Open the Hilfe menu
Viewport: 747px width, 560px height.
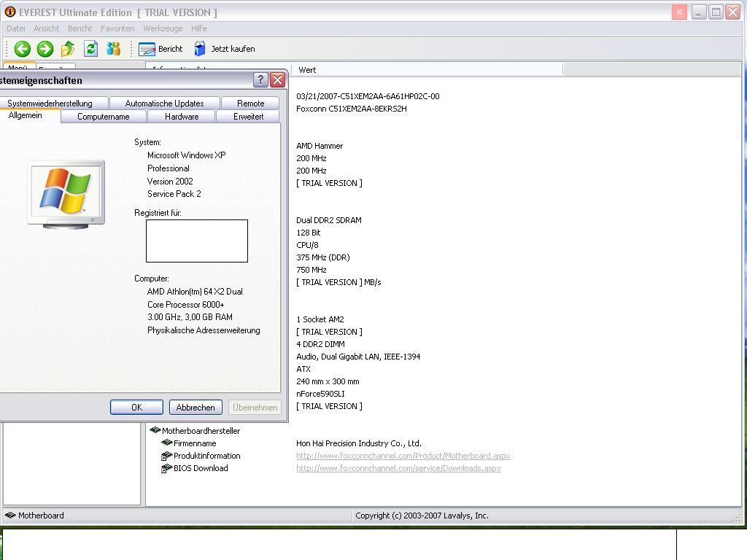199,28
